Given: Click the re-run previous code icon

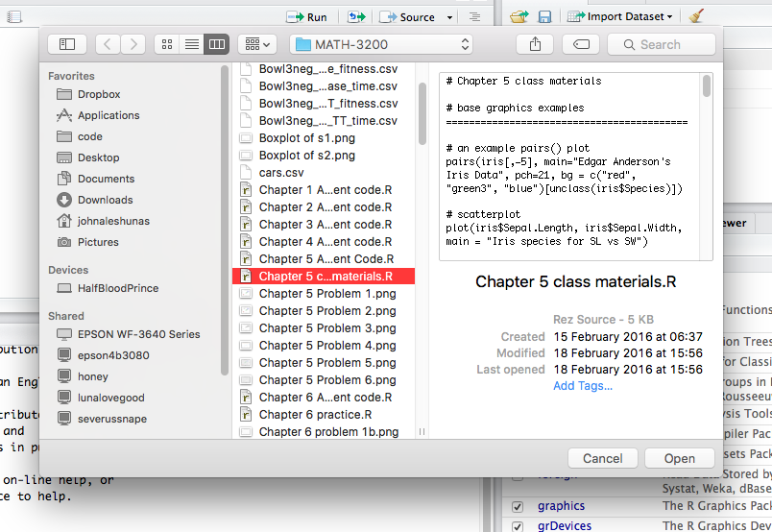Looking at the screenshot, I should 356,17.
